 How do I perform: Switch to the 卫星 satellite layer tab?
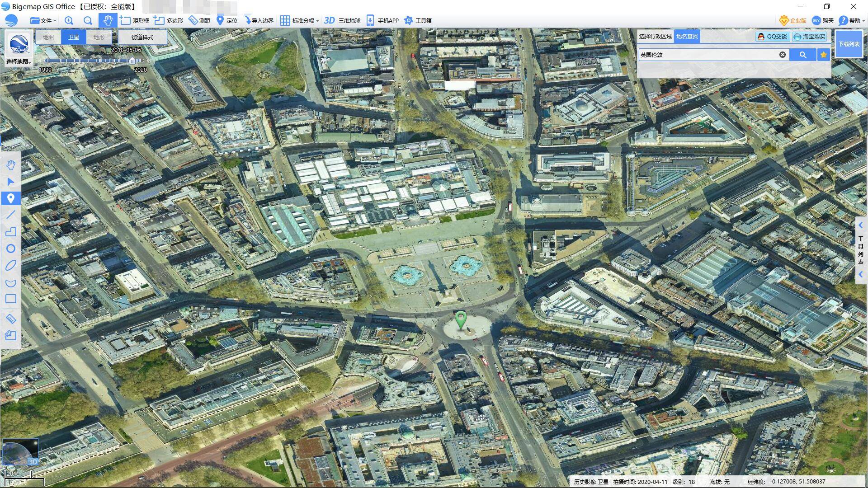point(74,37)
